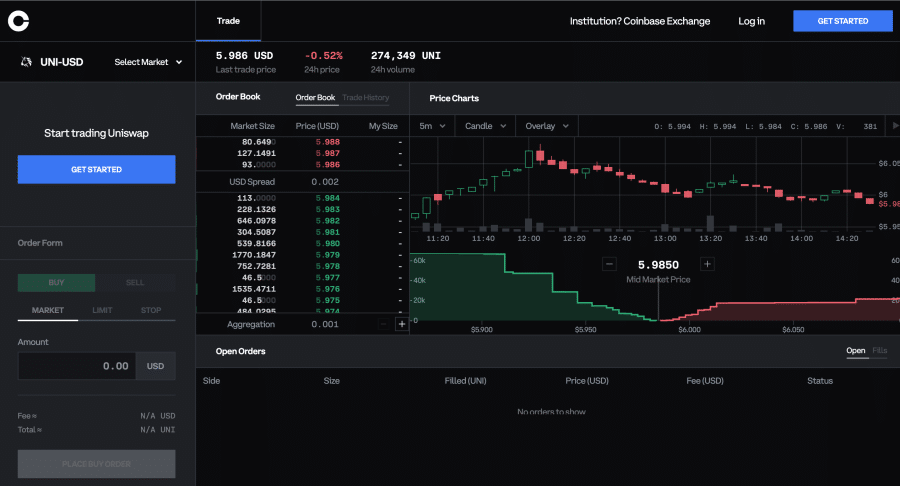Viewport: 900px width, 486px height.
Task: Click the bid price 5.982 row
Action: (x=302, y=221)
